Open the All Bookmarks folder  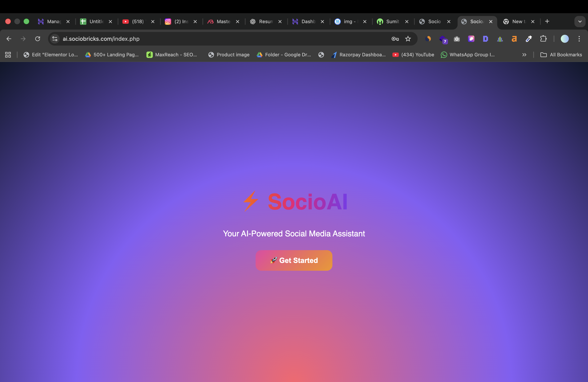(561, 55)
